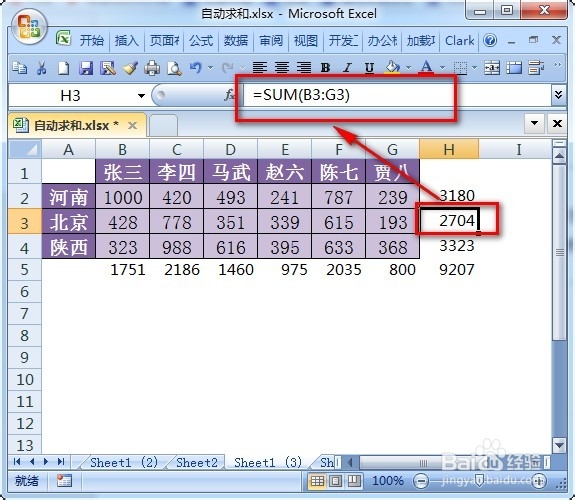Open the Name Box dropdown
Image resolution: width=575 pixels, height=500 pixels.
pos(141,96)
